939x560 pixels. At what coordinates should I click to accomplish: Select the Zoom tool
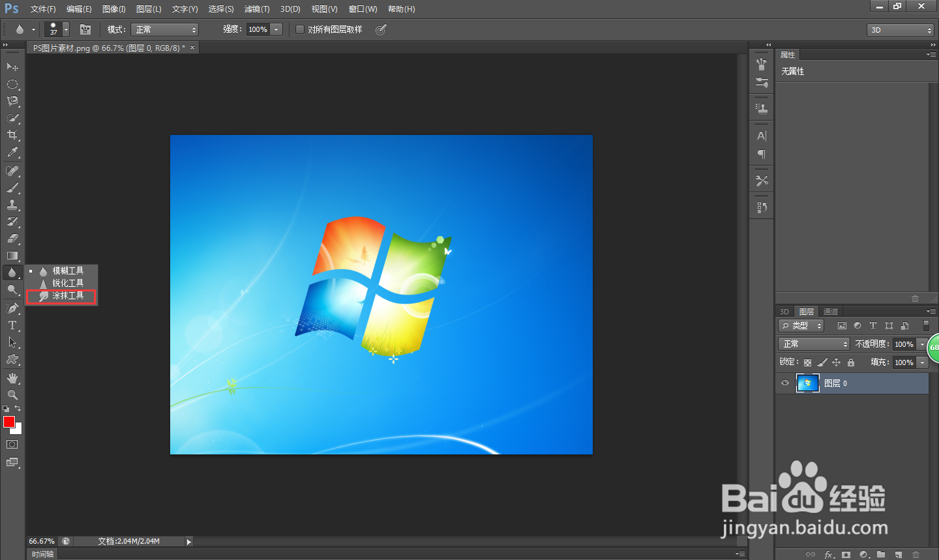12,395
